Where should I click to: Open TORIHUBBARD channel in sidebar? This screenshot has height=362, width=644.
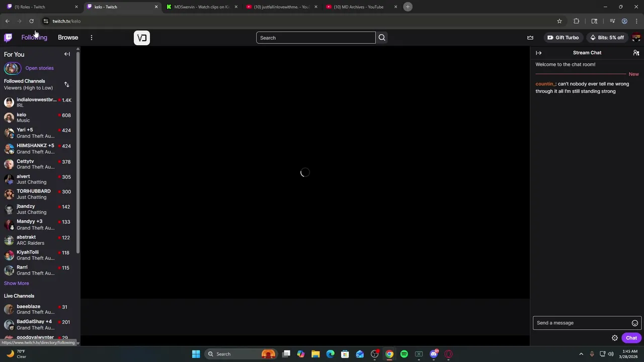tap(38, 194)
